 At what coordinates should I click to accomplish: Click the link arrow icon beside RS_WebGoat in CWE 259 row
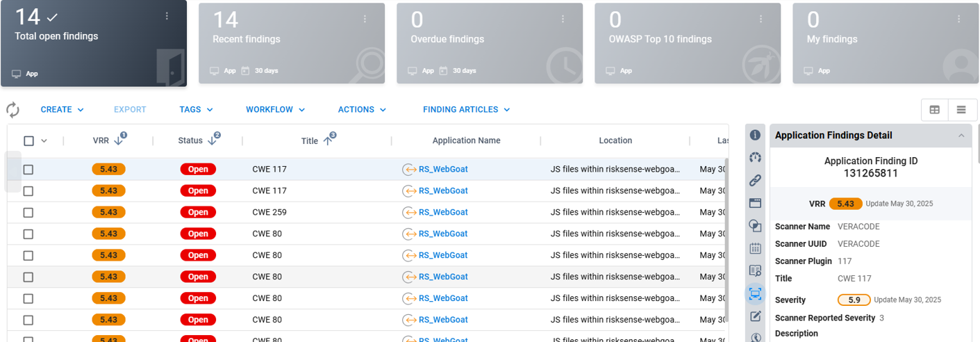point(409,212)
